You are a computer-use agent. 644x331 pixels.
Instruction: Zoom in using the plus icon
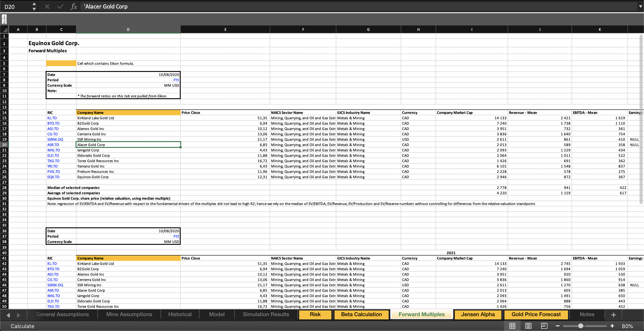612,326
